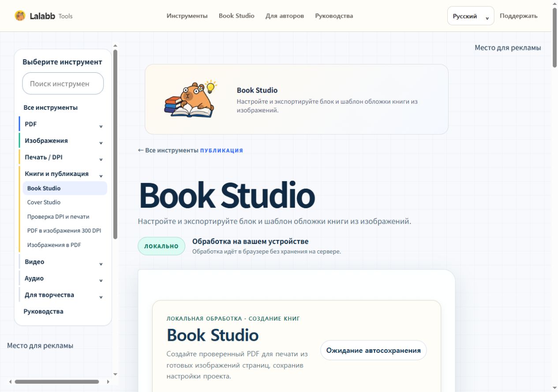Click the page vertical scrollbar thumb

tap(554, 37)
